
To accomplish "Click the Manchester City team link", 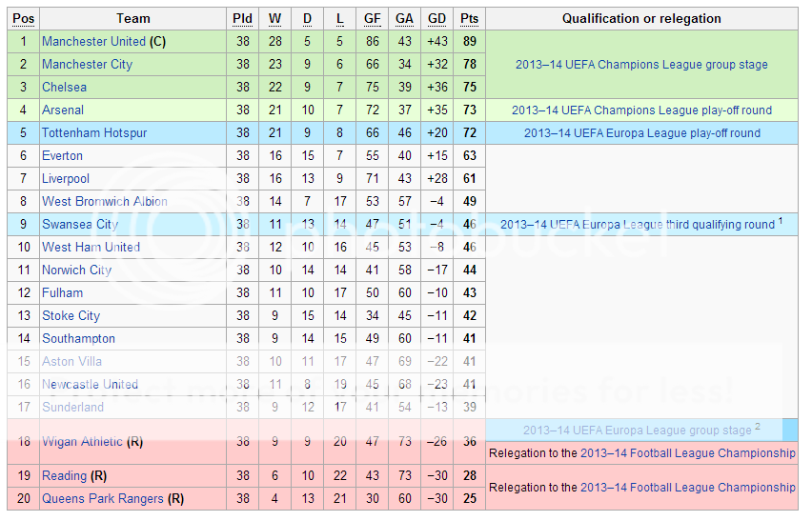I will click(87, 65).
